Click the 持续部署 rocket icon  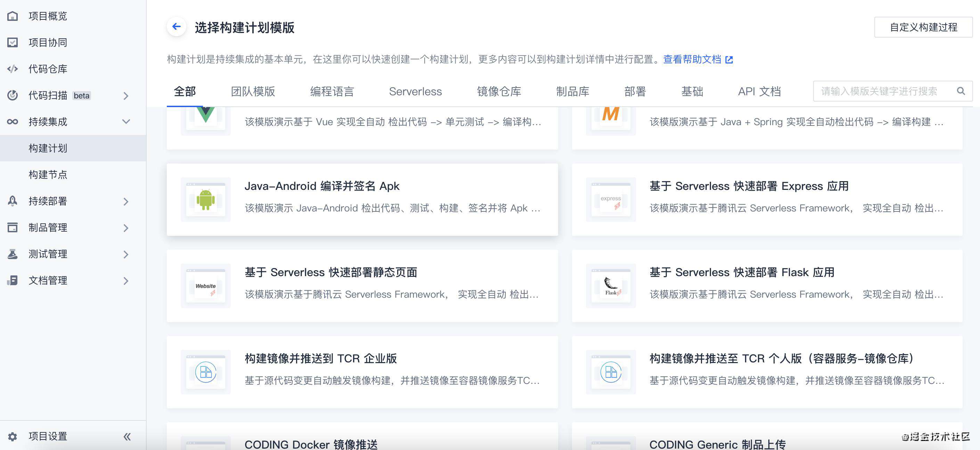pyautogui.click(x=13, y=201)
